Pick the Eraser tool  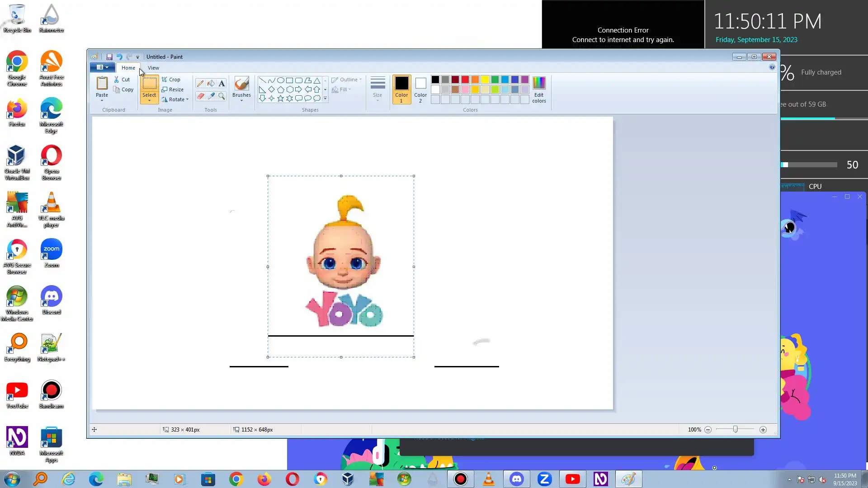(x=200, y=96)
